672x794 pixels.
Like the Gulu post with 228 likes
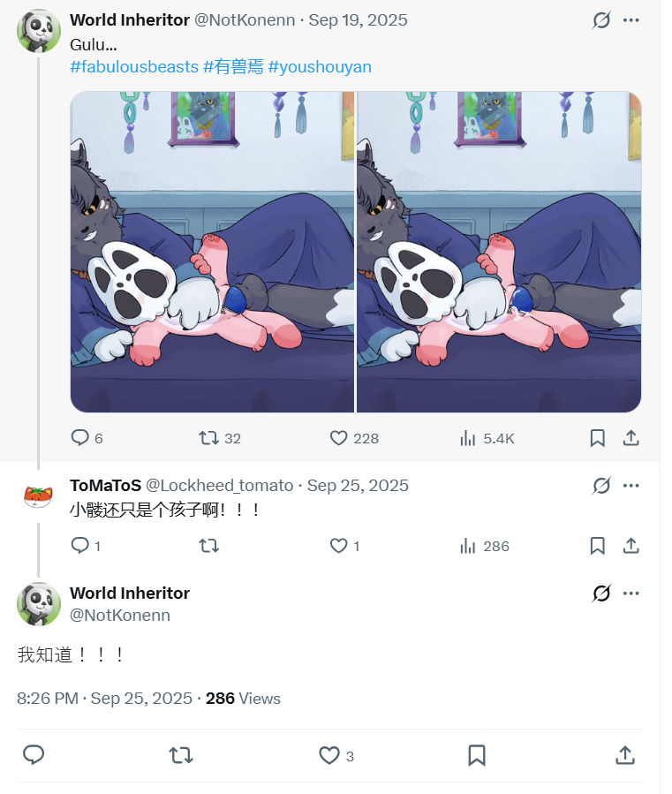coord(338,438)
